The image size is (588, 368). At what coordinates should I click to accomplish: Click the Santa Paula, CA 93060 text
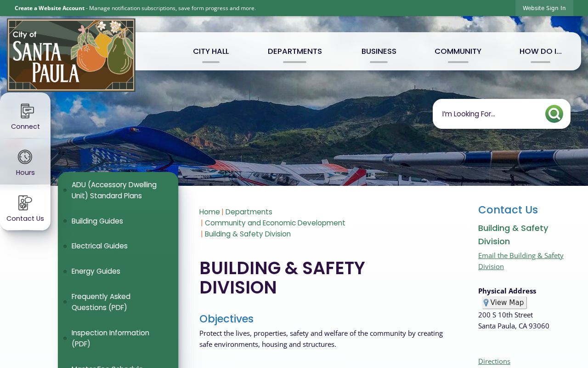pyautogui.click(x=514, y=326)
